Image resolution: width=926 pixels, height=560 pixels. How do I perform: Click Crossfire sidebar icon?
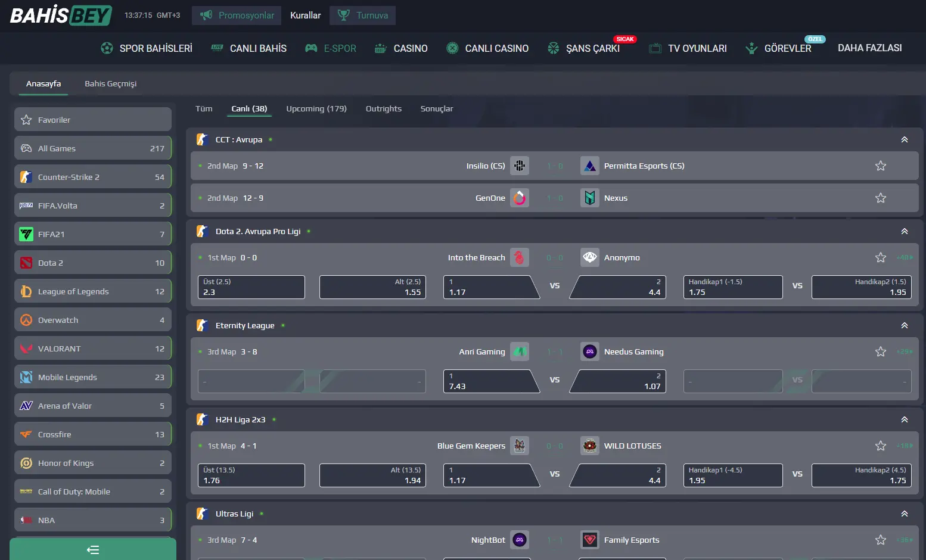click(x=26, y=434)
